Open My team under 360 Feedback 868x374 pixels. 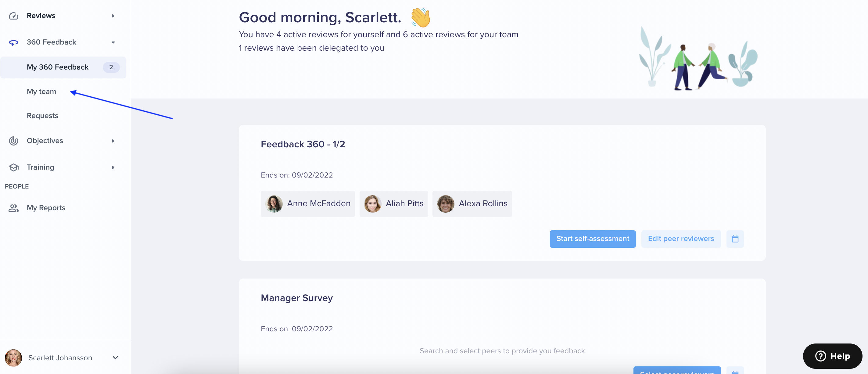click(41, 92)
